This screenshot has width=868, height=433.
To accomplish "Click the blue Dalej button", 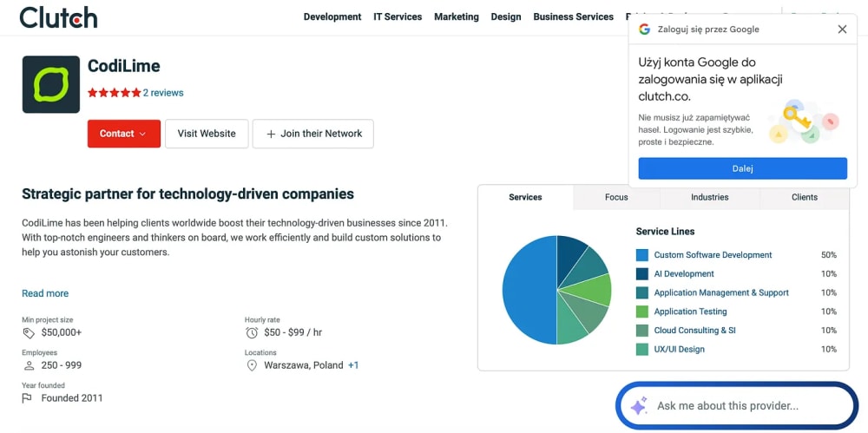I will point(742,168).
